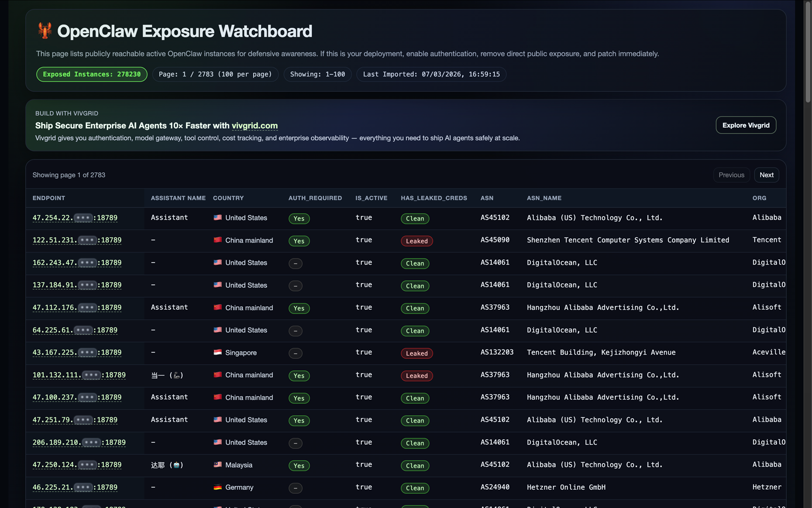Open endpoint 47.100.237.***:18789
Screen dimensions: 812x508
coord(77,397)
